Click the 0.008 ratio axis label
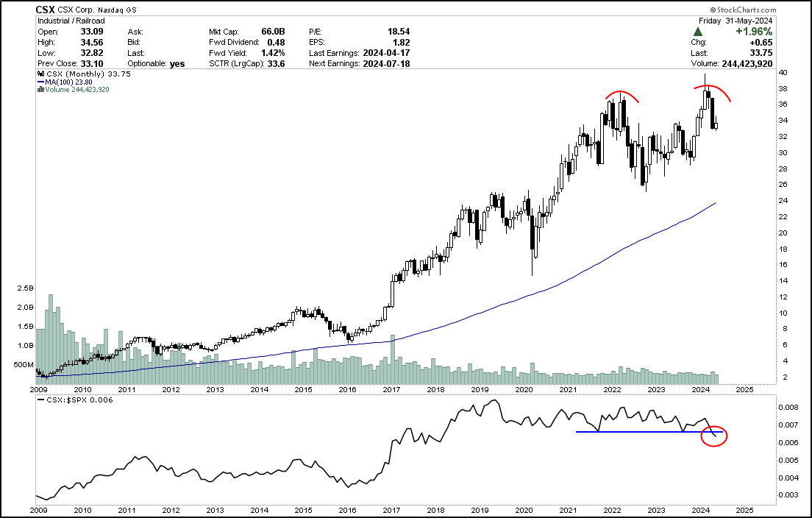 pos(788,407)
